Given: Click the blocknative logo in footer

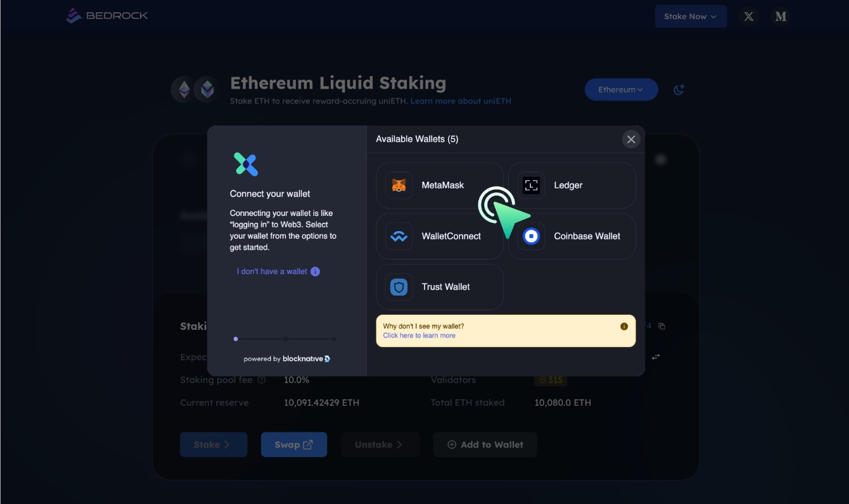Looking at the screenshot, I should (307, 359).
